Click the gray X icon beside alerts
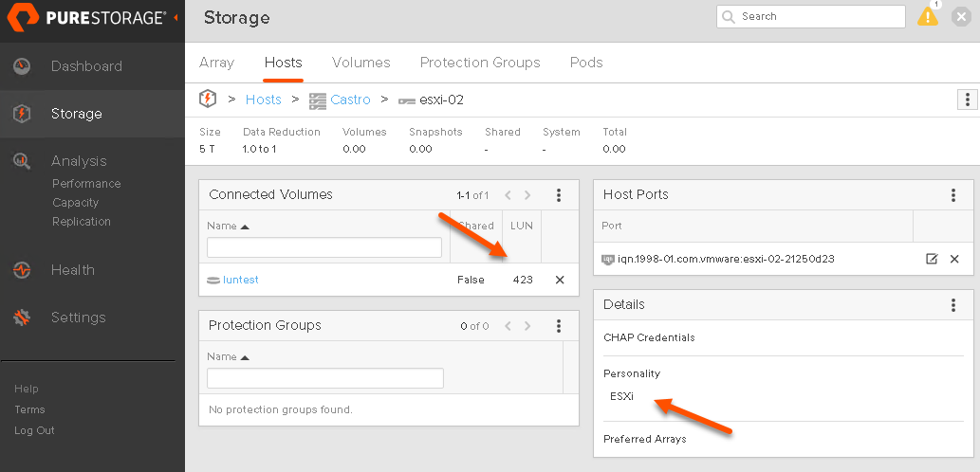Image resolution: width=980 pixels, height=472 pixels. click(961, 17)
